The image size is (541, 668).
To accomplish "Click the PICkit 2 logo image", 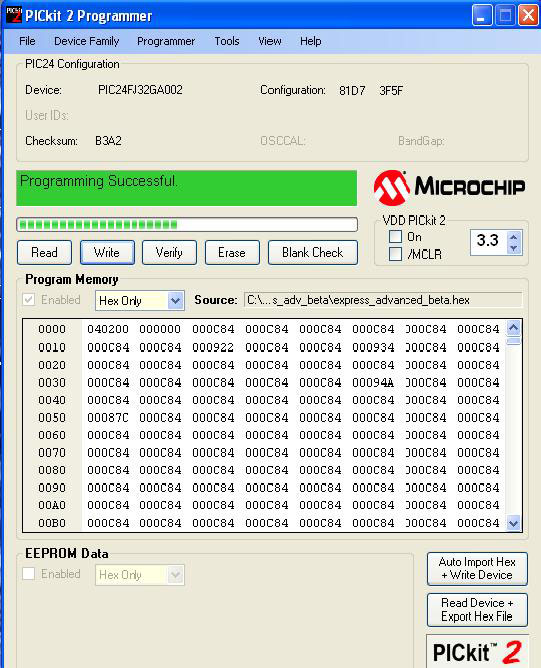I will (x=477, y=651).
